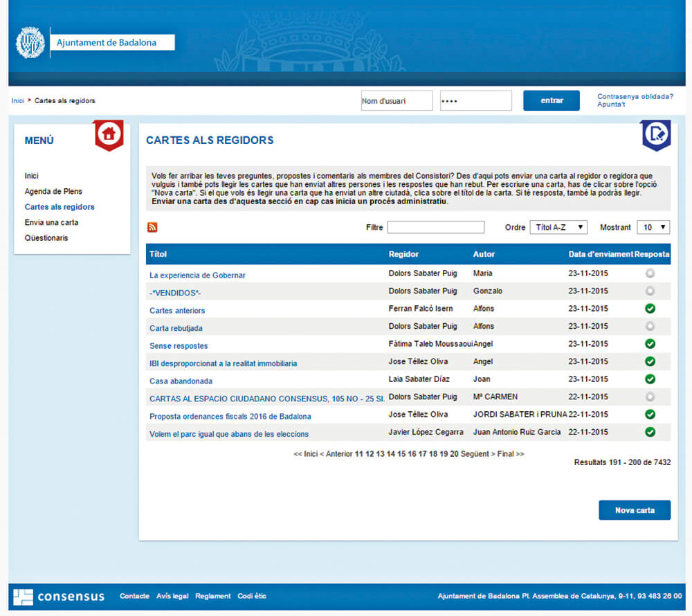Click the entrar login button
The height and width of the screenshot is (616, 692).
(552, 100)
